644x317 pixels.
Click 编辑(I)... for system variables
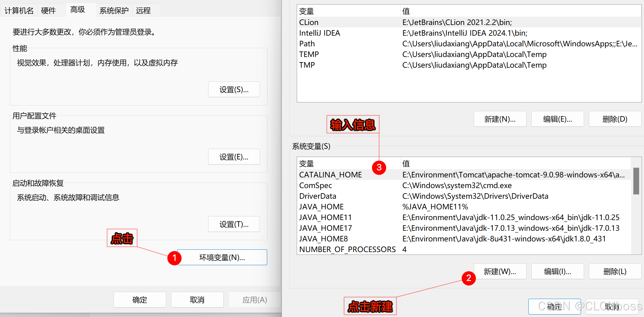point(558,271)
